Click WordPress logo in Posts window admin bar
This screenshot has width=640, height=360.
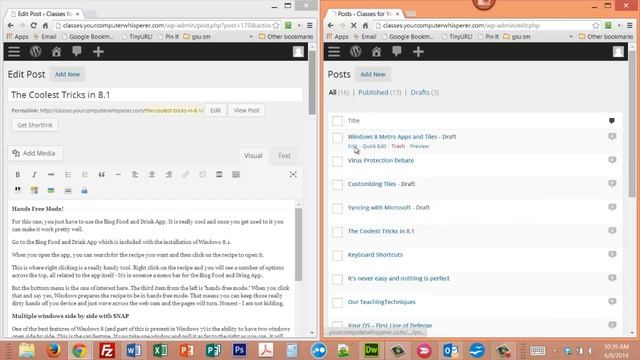356,51
